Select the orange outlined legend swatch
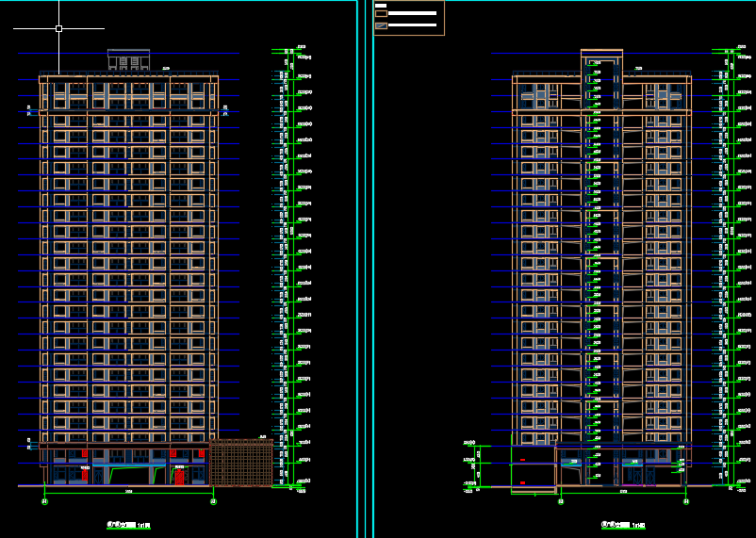Image resolution: width=756 pixels, height=538 pixels. 381,14
